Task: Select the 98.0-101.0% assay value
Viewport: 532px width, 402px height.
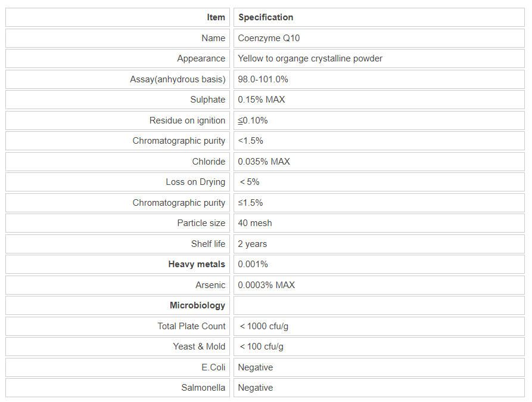Action: (x=263, y=79)
